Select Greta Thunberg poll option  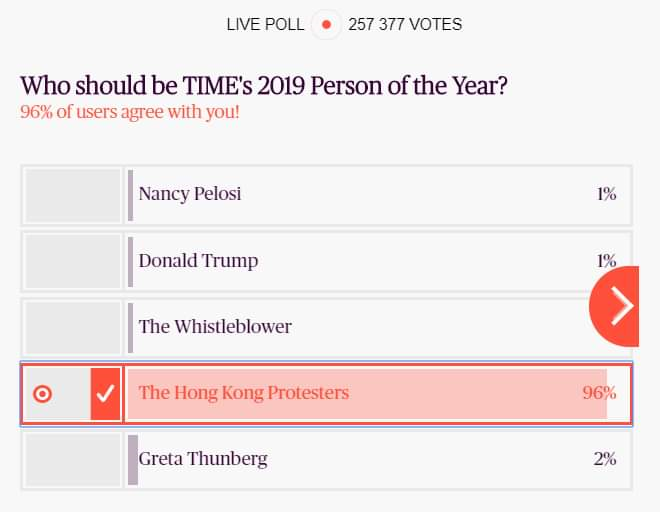tap(326, 460)
